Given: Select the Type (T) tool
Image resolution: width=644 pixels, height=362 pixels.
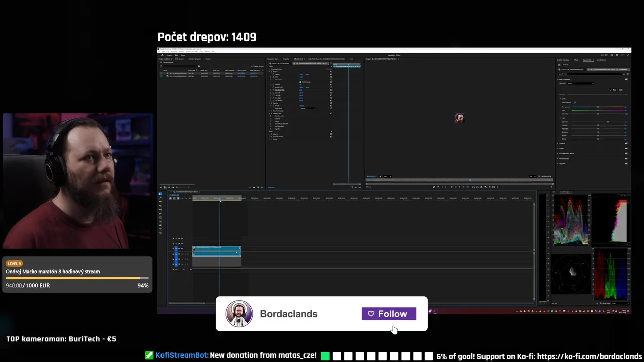Looking at the screenshot, I should pos(160,229).
